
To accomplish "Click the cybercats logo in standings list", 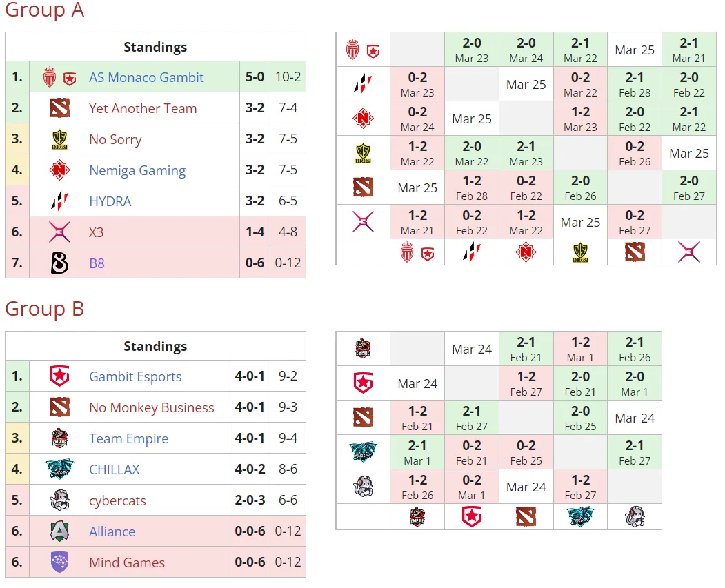I will [59, 500].
